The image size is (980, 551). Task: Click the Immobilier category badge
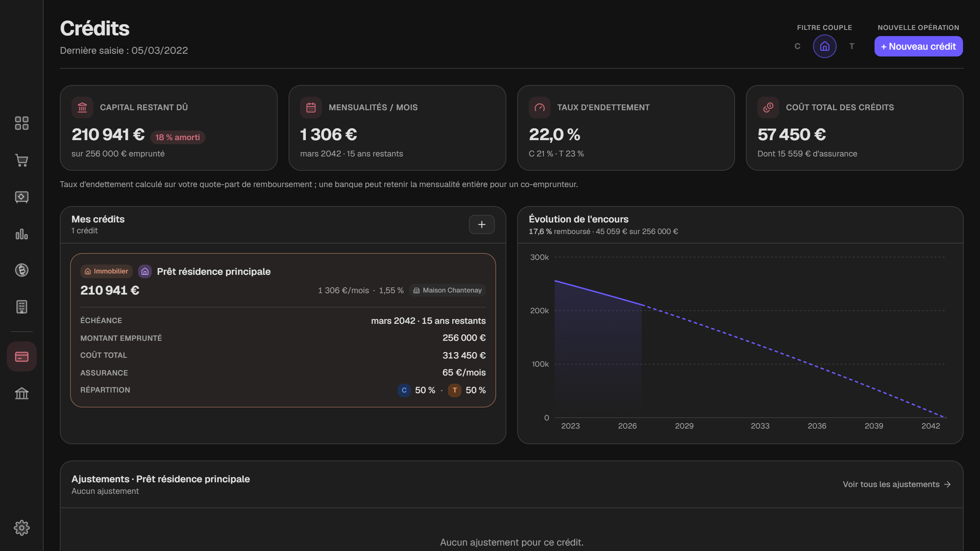(x=106, y=271)
